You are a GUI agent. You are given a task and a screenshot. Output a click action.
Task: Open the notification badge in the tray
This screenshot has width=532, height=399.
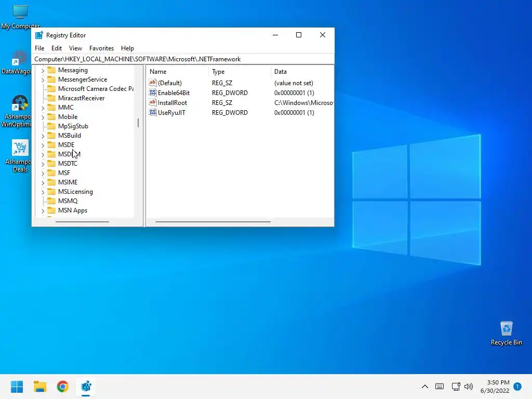coord(517,386)
